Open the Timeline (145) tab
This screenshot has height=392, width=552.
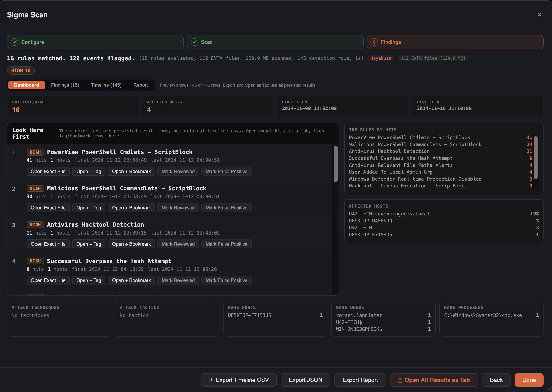(106, 85)
